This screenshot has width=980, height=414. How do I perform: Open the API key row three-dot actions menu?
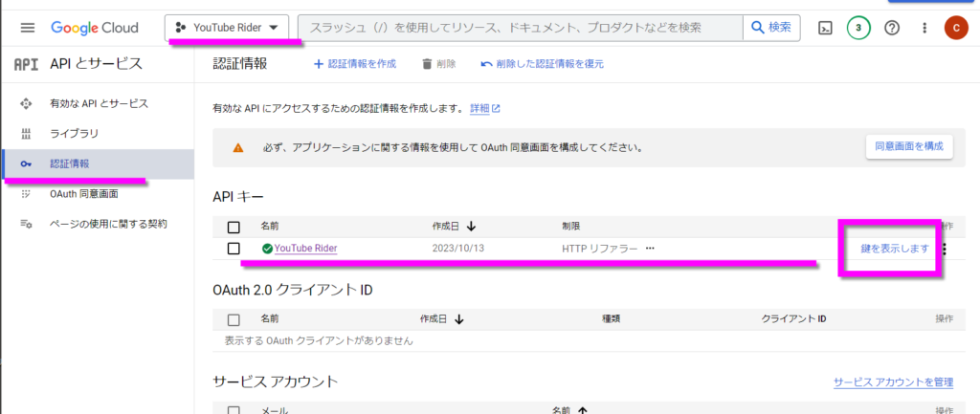click(945, 250)
